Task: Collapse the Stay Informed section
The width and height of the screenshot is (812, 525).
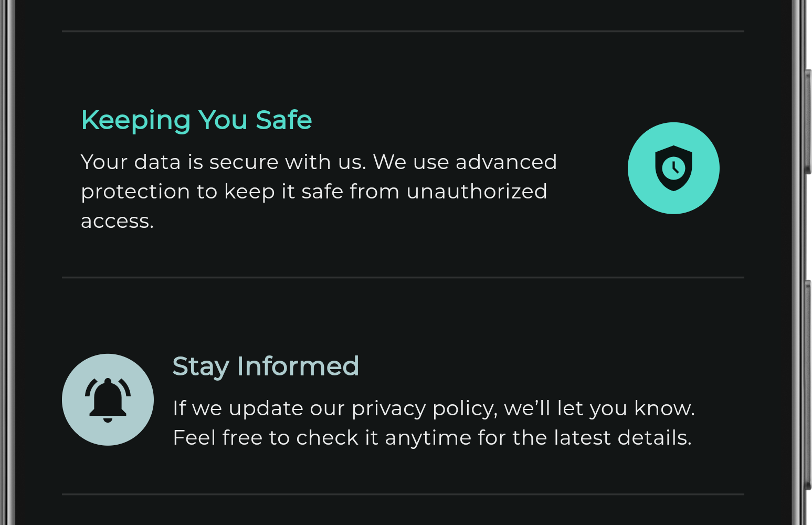Action: point(266,366)
